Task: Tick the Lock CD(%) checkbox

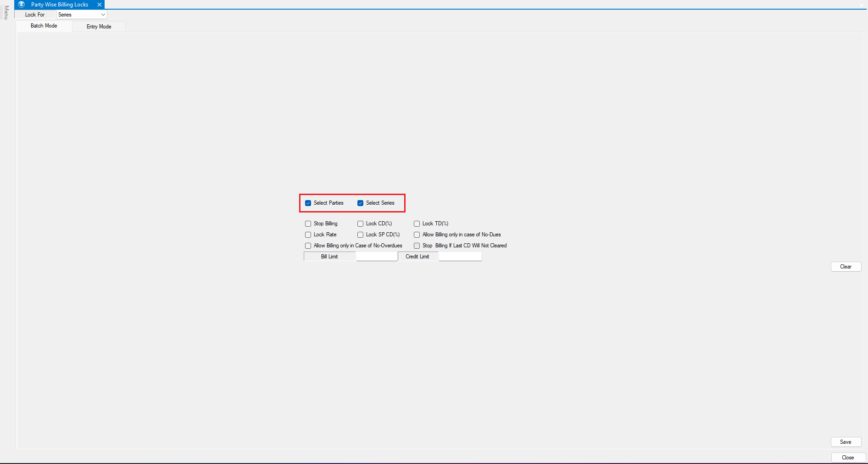Action: tap(361, 224)
